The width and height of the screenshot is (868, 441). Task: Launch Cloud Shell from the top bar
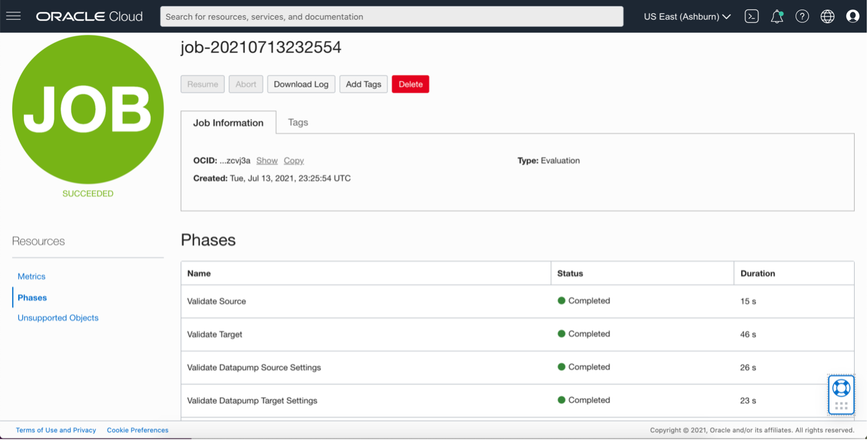coord(752,16)
